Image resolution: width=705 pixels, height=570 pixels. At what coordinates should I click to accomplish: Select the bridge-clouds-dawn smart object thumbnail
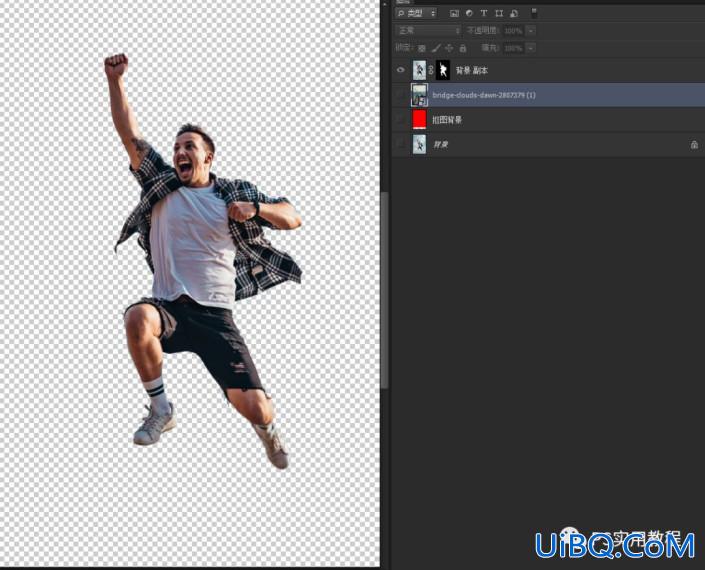point(419,95)
